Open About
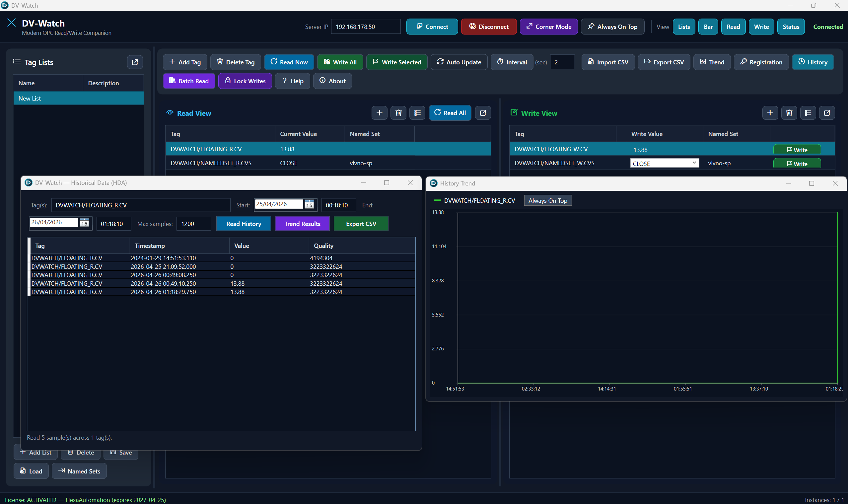 [x=332, y=81]
